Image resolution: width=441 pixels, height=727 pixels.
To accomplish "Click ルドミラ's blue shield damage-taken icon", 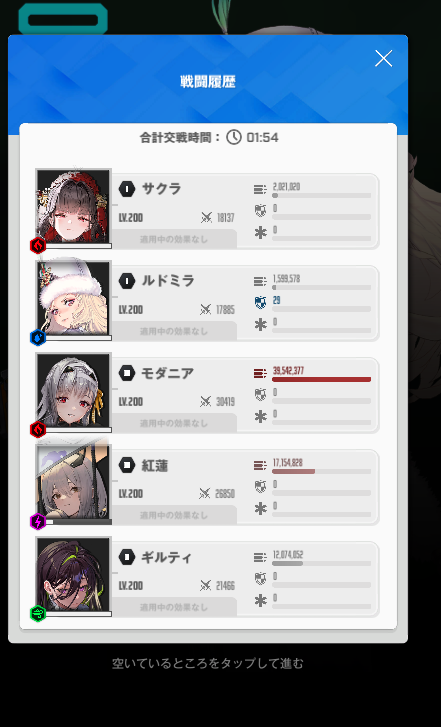I will coord(261,303).
